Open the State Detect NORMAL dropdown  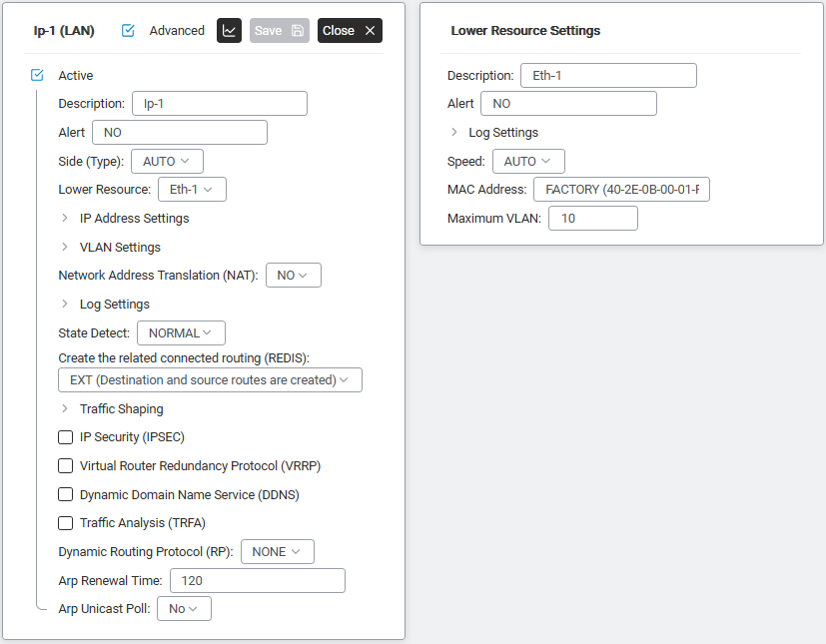(x=181, y=332)
